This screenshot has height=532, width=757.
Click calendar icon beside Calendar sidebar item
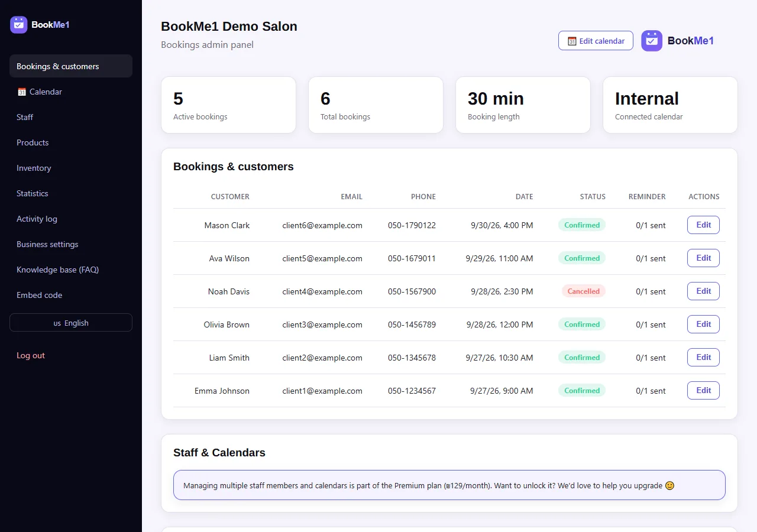(22, 92)
